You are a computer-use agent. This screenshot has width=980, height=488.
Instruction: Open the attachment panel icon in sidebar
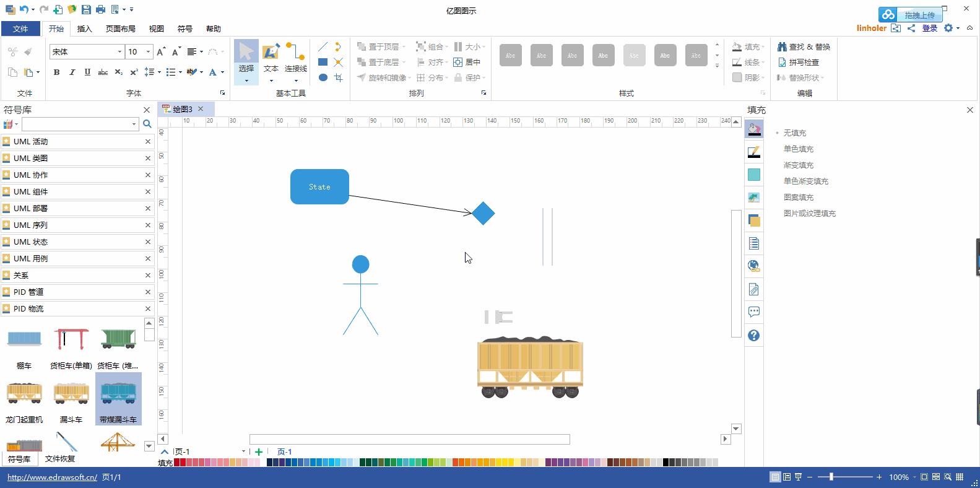click(753, 289)
